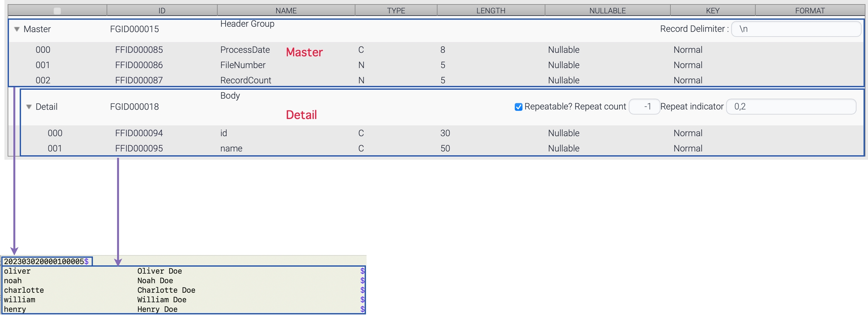The height and width of the screenshot is (315, 868).
Task: Select the RecordCount field row
Action: point(246,80)
